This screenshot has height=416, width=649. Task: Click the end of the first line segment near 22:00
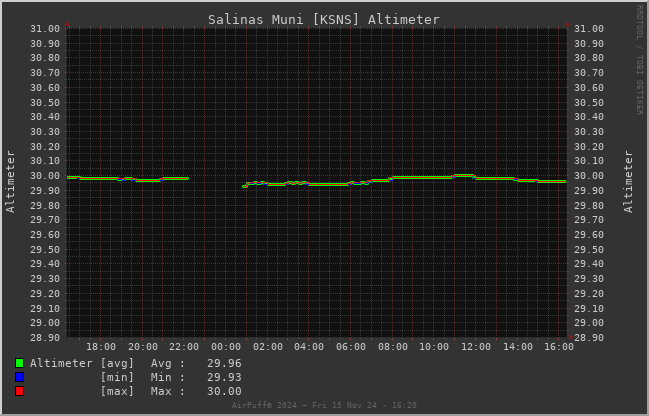coord(187,178)
